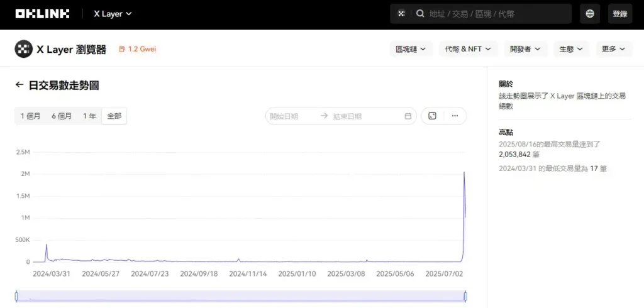Click the right handle of range slider
644x308 pixels.
[466, 296]
